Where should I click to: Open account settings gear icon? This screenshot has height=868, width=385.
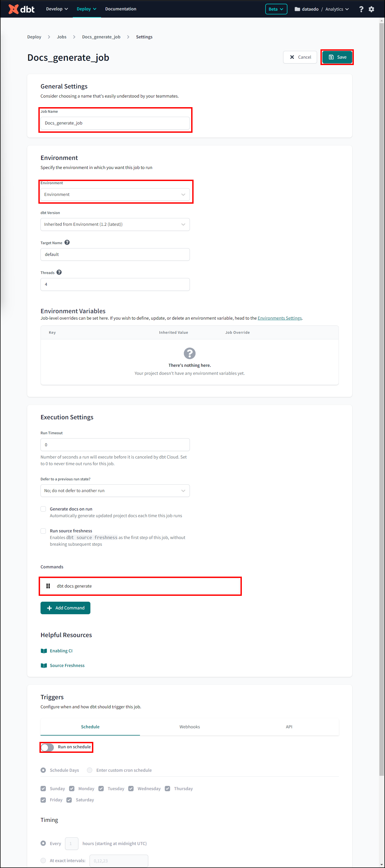coord(371,9)
